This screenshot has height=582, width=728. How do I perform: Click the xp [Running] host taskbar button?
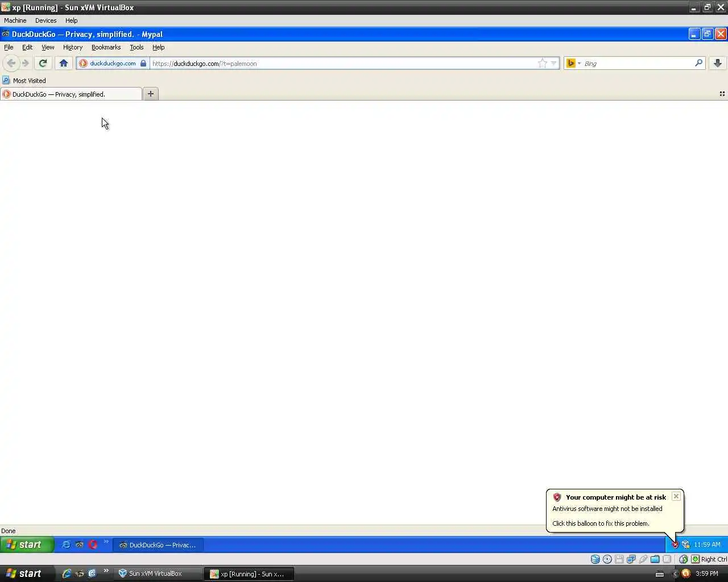tap(249, 573)
